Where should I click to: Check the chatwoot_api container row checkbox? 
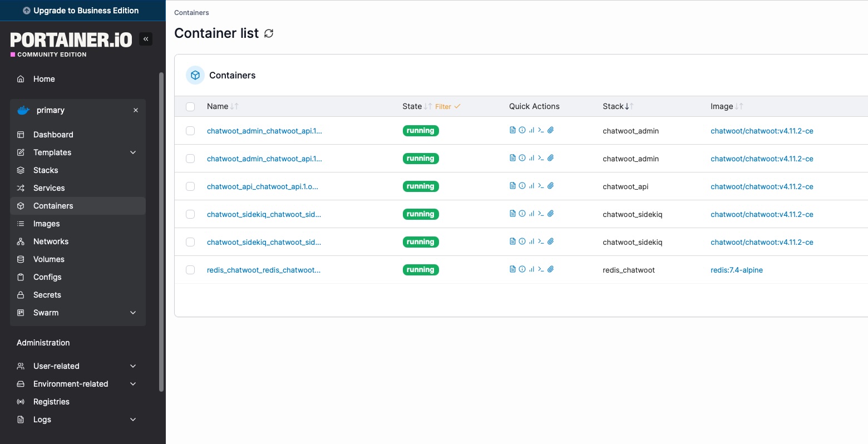pos(190,186)
